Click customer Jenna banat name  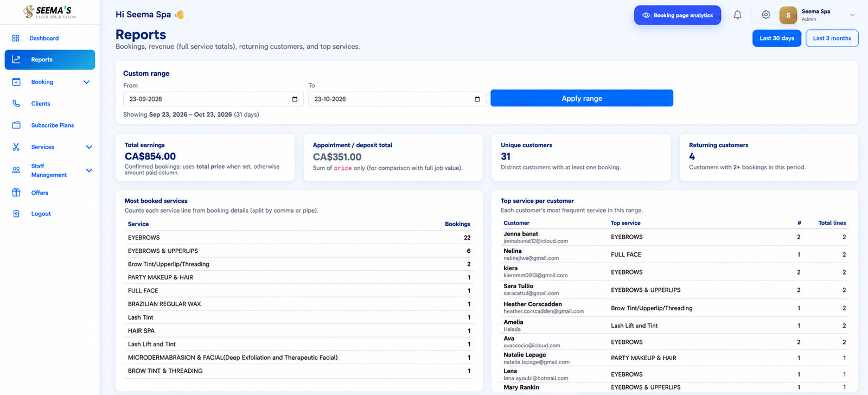click(521, 234)
